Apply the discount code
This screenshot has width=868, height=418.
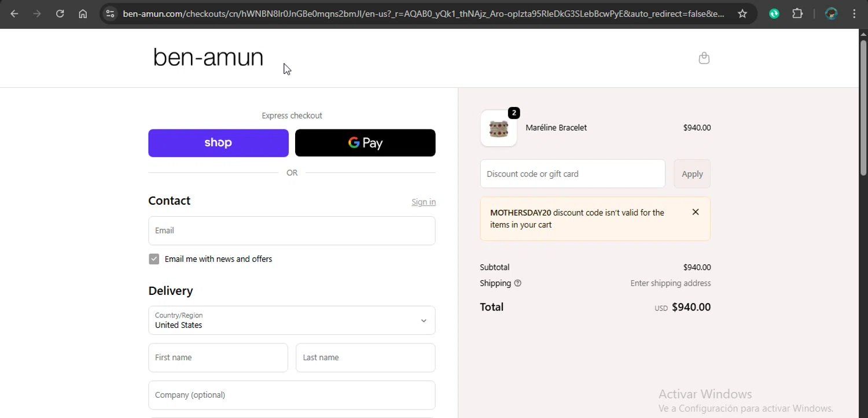692,173
